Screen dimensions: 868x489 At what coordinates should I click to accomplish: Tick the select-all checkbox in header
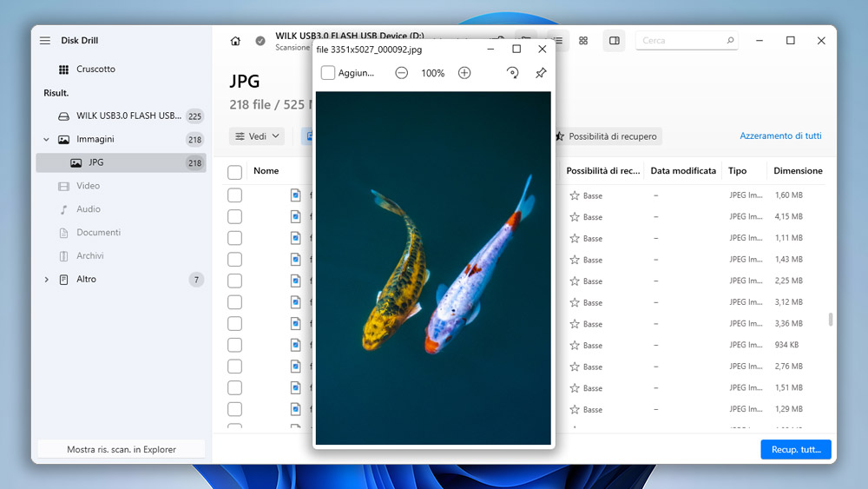[x=234, y=172]
